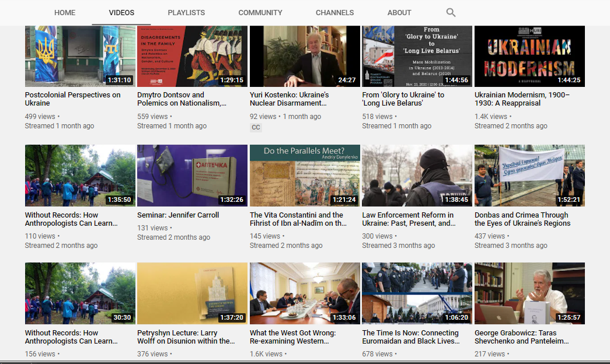Click title Petryshyn Lecture: Larry Wolff on Disunion

tap(186, 337)
